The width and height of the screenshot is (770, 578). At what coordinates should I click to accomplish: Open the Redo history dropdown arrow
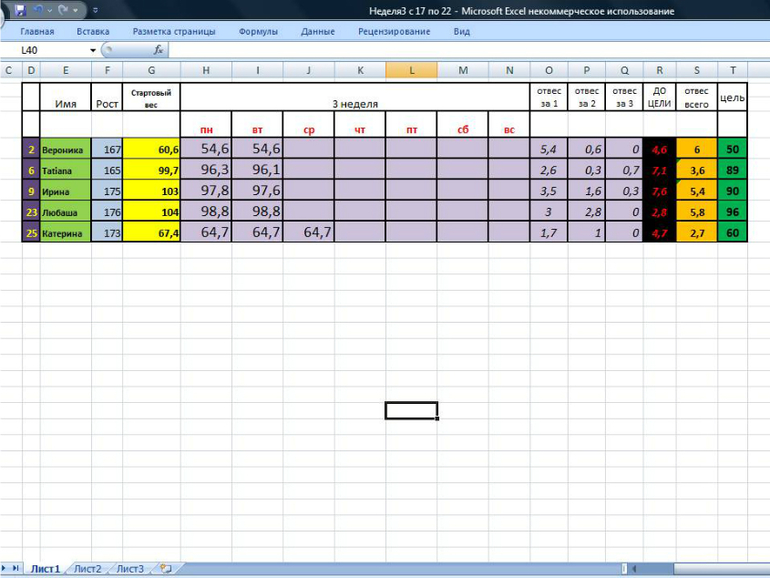pos(75,10)
